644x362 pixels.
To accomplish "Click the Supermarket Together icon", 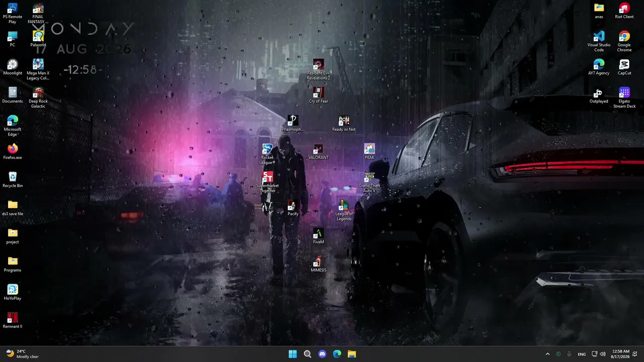I will click(x=267, y=183).
